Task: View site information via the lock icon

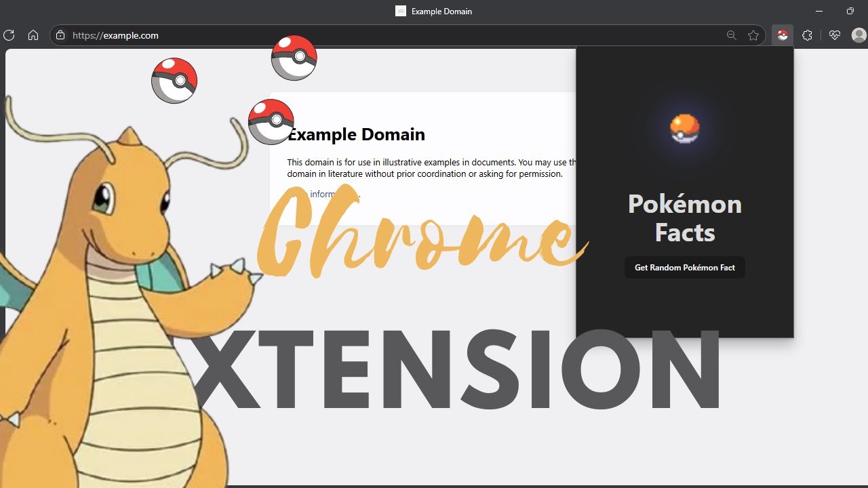Action: point(60,35)
